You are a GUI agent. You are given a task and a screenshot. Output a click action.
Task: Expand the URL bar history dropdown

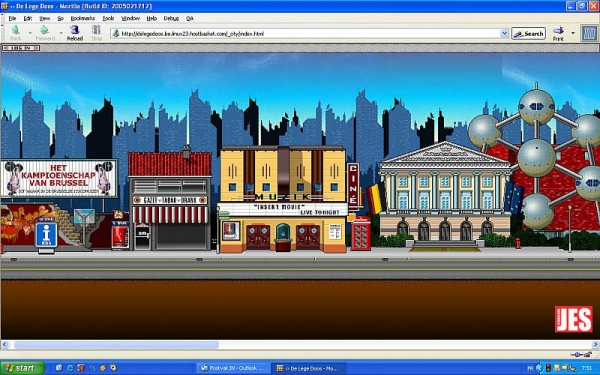click(504, 33)
